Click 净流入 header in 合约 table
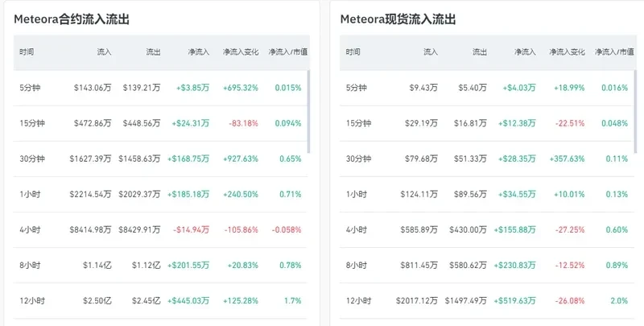The width and height of the screenshot is (644, 326). 199,52
